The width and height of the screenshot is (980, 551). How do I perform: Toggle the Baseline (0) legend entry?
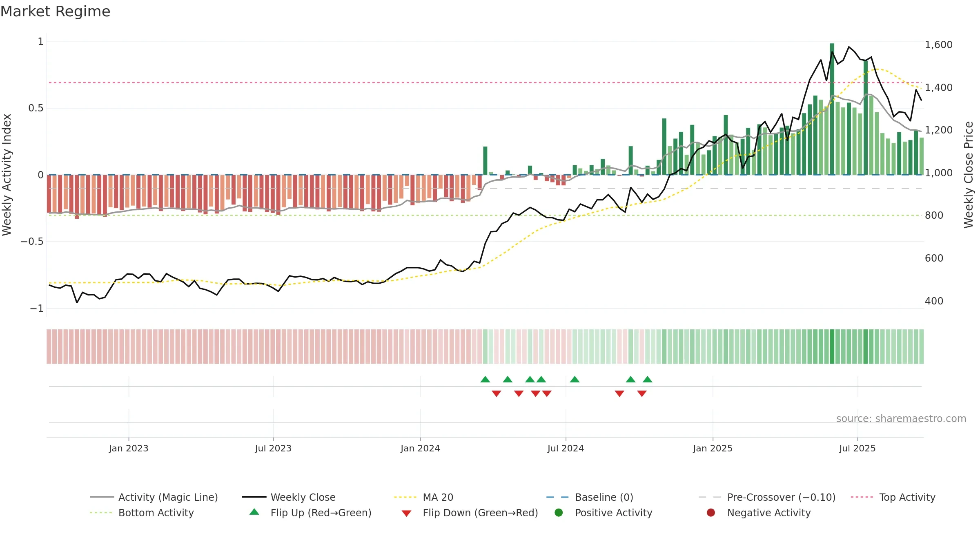(590, 497)
